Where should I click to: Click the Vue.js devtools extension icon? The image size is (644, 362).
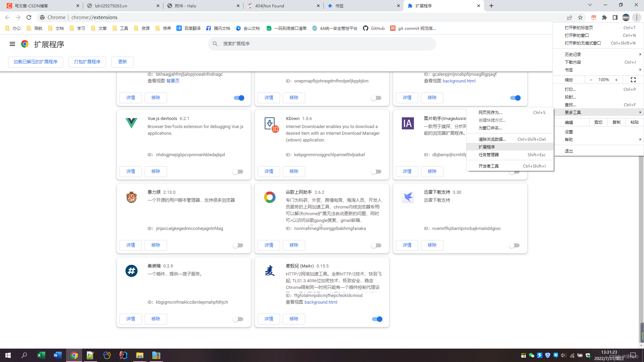(x=131, y=123)
